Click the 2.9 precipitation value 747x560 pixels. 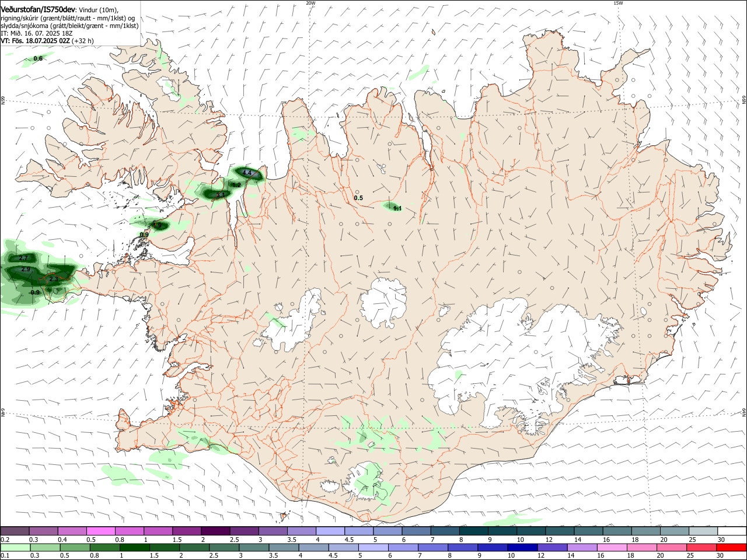26,269
